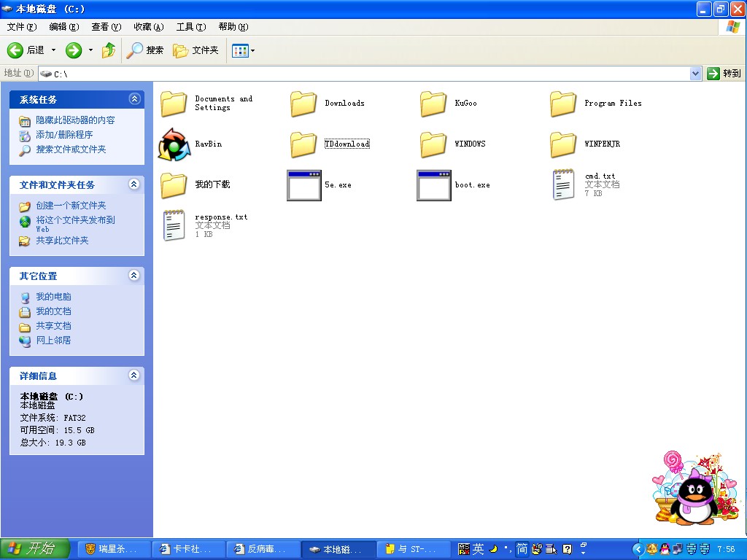This screenshot has height=560, width=747.
Task: Click the IME 简 simplified Chinese indicator
Action: coord(522,549)
